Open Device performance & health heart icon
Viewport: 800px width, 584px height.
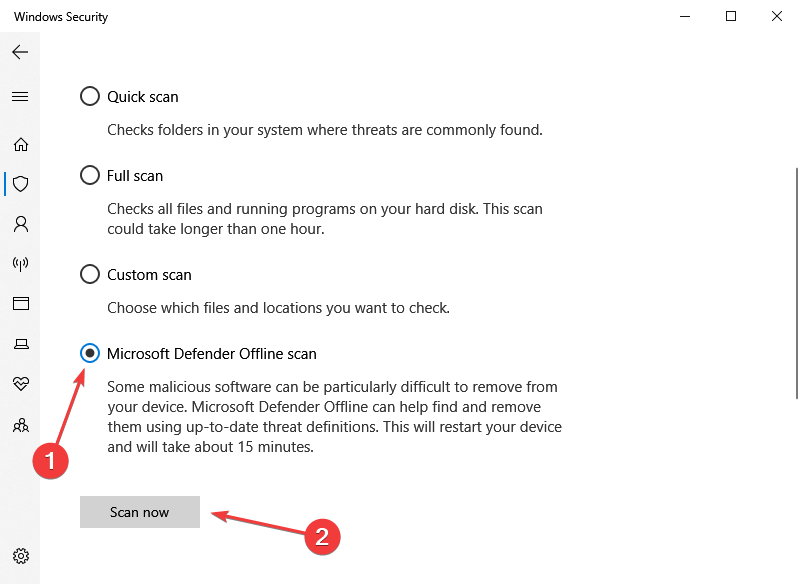(x=20, y=384)
